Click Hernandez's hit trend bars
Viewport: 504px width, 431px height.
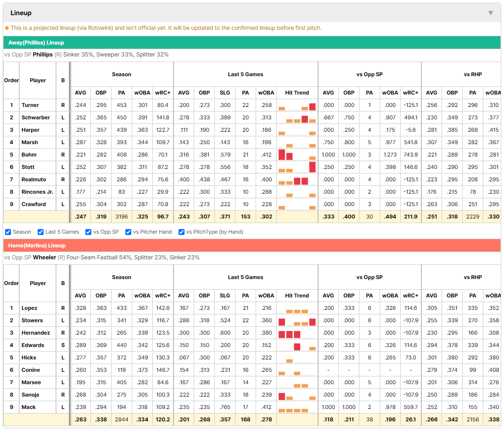point(297,333)
